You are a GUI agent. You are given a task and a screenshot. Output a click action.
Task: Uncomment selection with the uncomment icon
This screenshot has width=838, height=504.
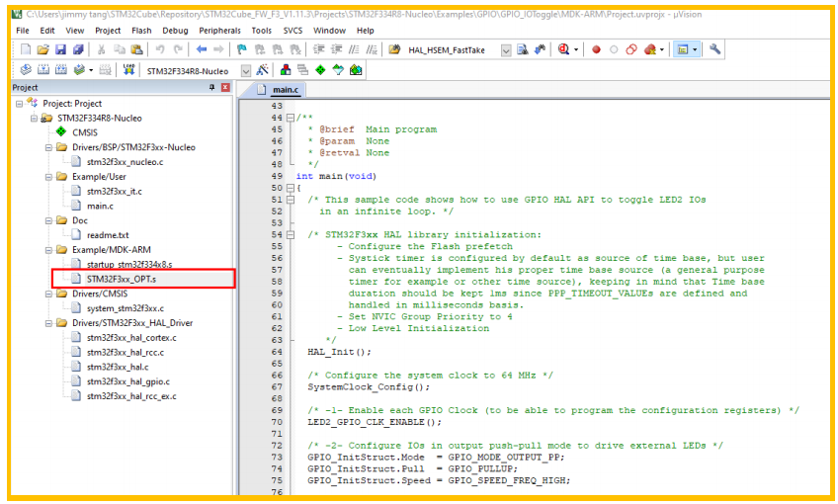pyautogui.click(x=372, y=49)
